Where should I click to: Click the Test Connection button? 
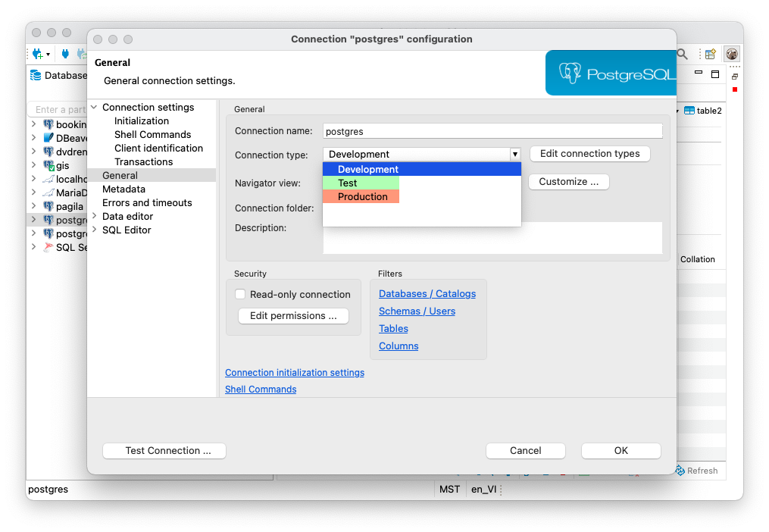164,450
